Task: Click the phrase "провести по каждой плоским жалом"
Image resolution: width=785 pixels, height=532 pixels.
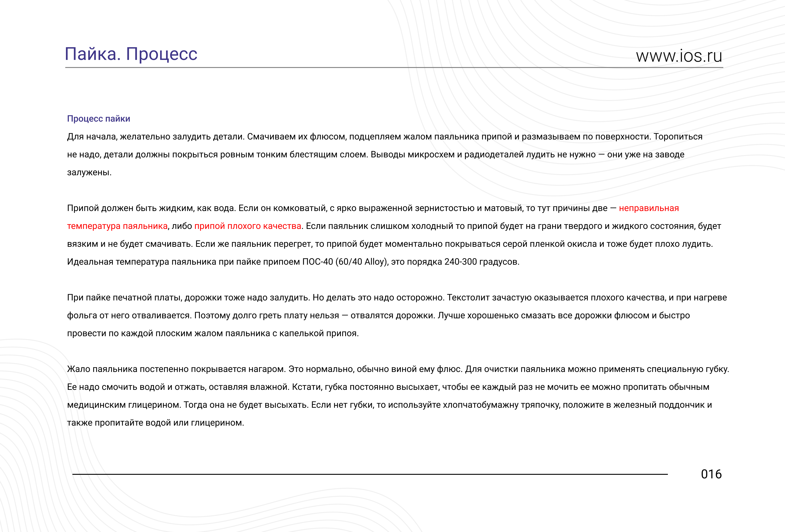Action: click(145, 333)
